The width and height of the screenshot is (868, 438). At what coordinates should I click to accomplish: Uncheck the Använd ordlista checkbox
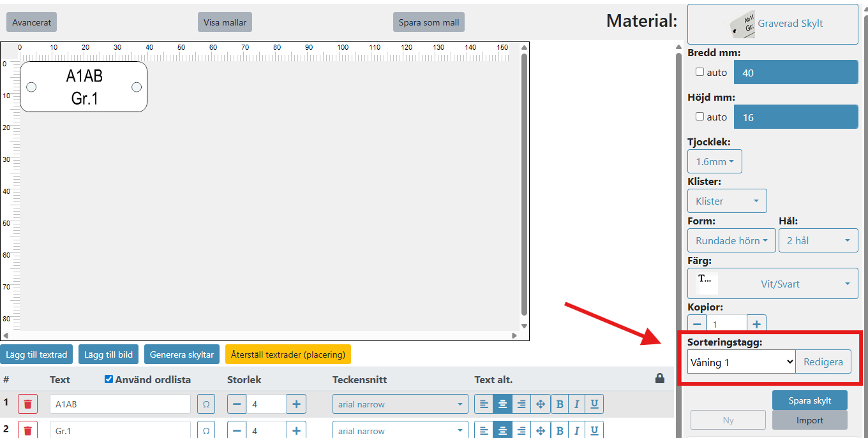coord(108,379)
